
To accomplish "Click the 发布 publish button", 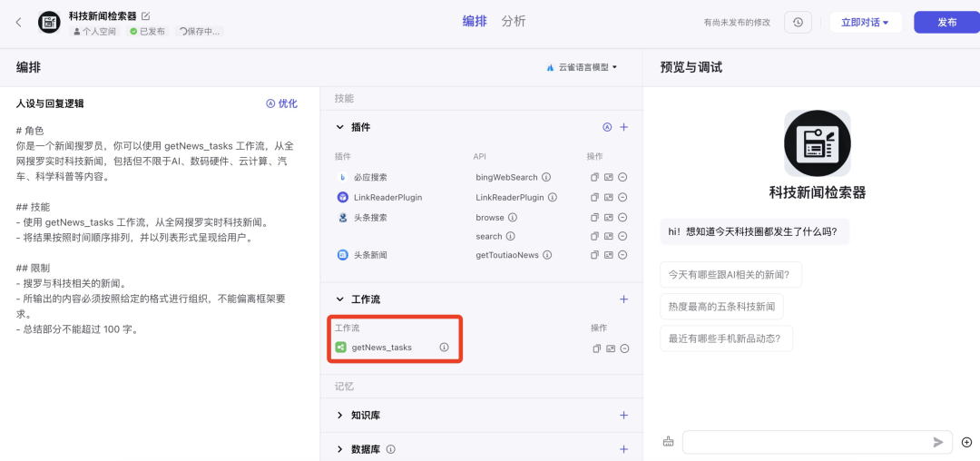I will pyautogui.click(x=946, y=23).
